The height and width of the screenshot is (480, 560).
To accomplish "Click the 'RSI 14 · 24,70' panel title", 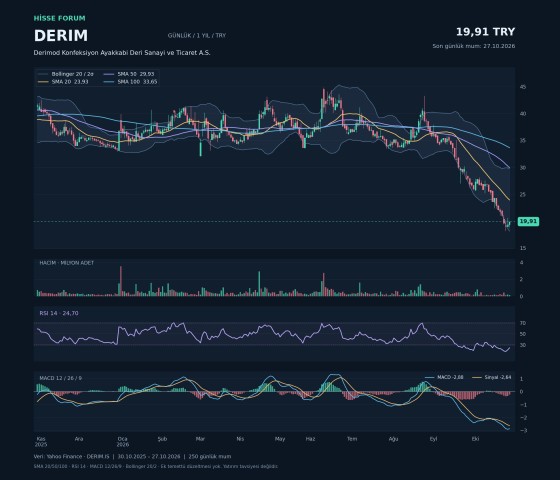I will [x=59, y=313].
